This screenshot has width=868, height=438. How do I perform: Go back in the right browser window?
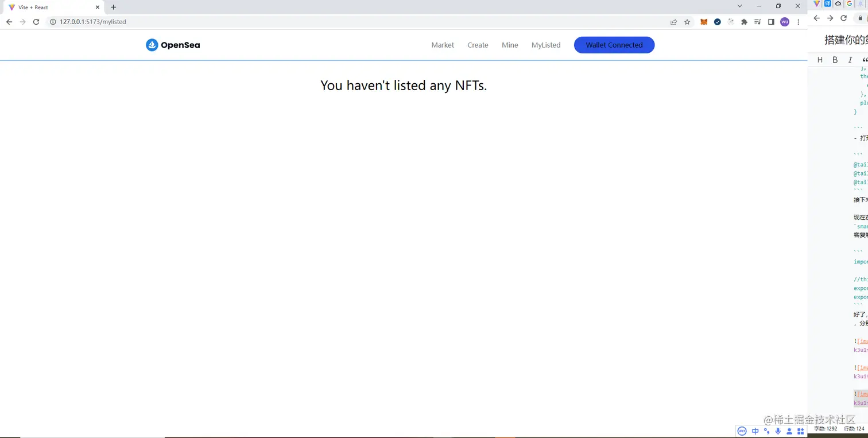point(817,18)
